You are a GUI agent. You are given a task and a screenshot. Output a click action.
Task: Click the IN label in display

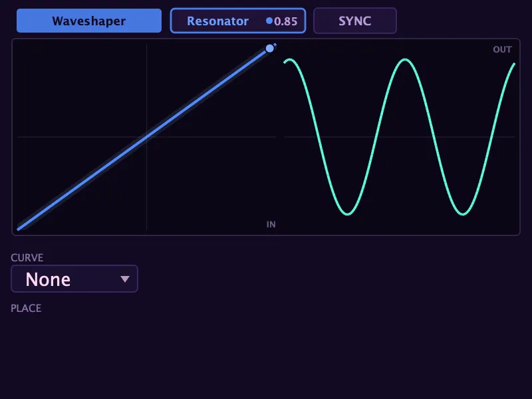[x=271, y=224]
